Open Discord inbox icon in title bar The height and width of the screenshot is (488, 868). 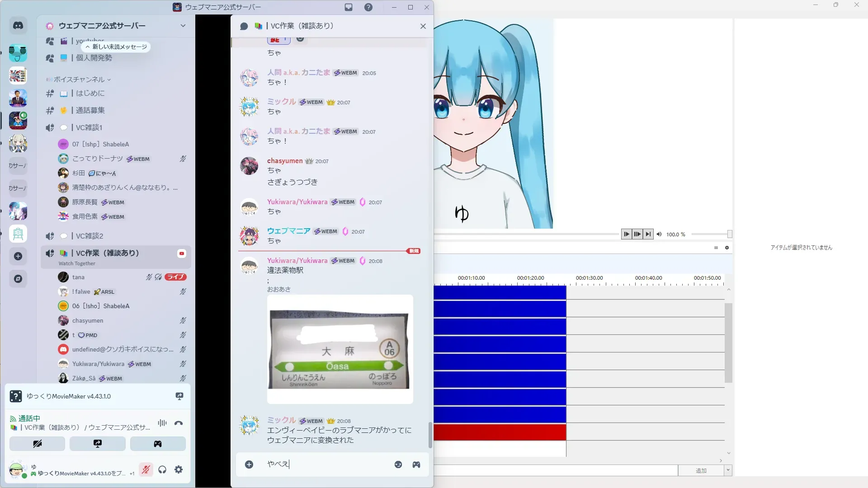coord(349,7)
